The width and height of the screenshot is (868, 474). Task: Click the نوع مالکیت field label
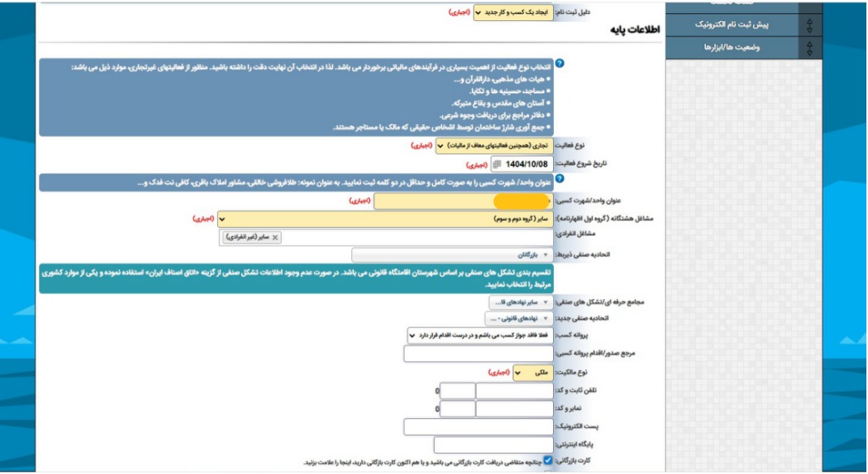[572, 373]
